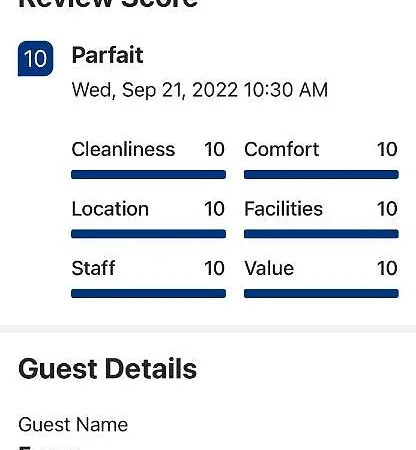Click the Guest Details heading
The height and width of the screenshot is (450, 416).
[108, 369]
